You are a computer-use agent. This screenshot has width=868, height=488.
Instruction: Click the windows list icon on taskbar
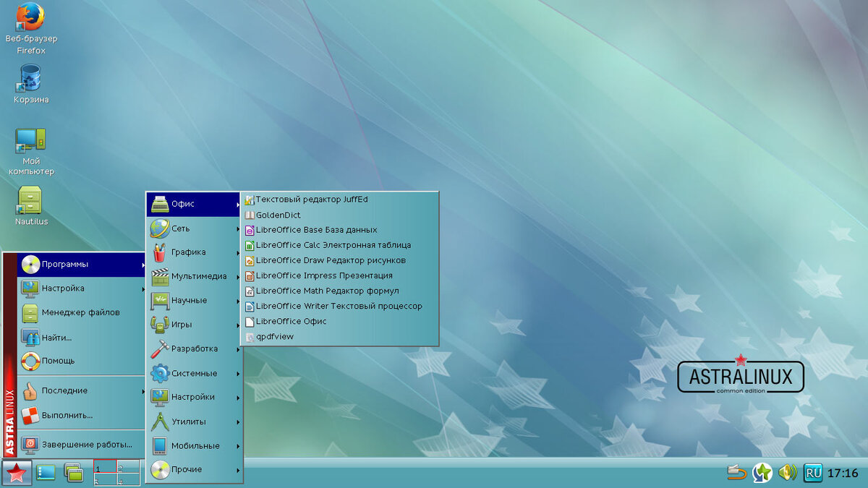(74, 473)
